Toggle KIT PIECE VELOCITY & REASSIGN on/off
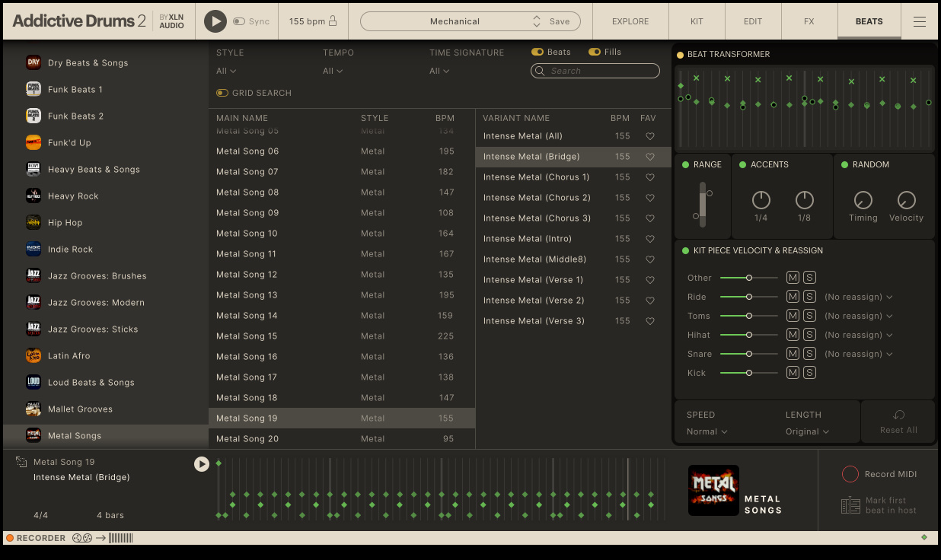Screen dimensions: 941x560 [685, 250]
